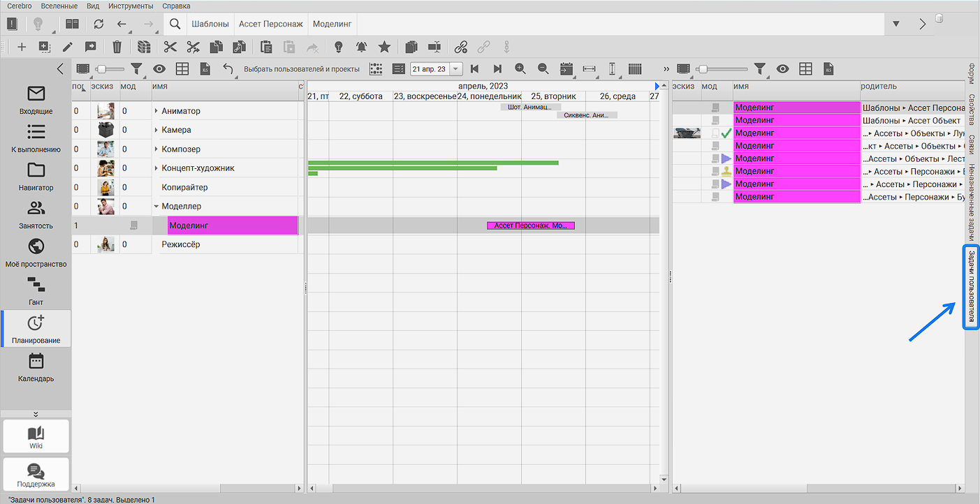Toggle the checklist view button beside date field
980x504 pixels.
point(399,69)
